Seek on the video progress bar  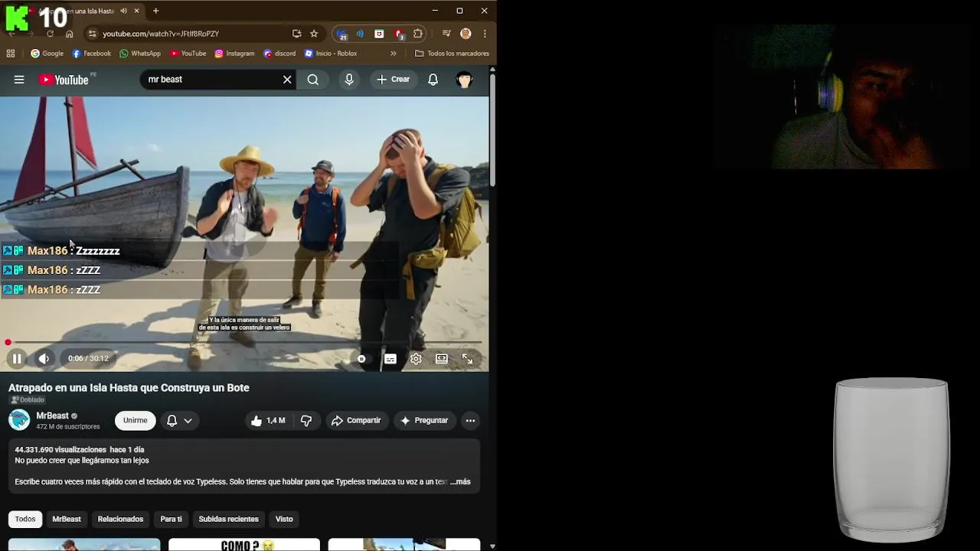tap(244, 342)
